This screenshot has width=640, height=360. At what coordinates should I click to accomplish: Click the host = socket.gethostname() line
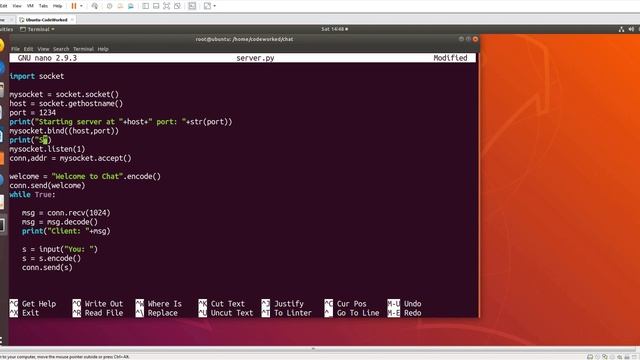[66, 104]
